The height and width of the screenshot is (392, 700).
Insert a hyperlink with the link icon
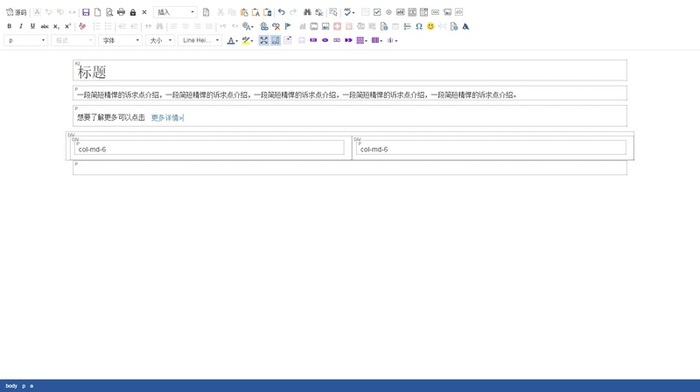tap(264, 26)
